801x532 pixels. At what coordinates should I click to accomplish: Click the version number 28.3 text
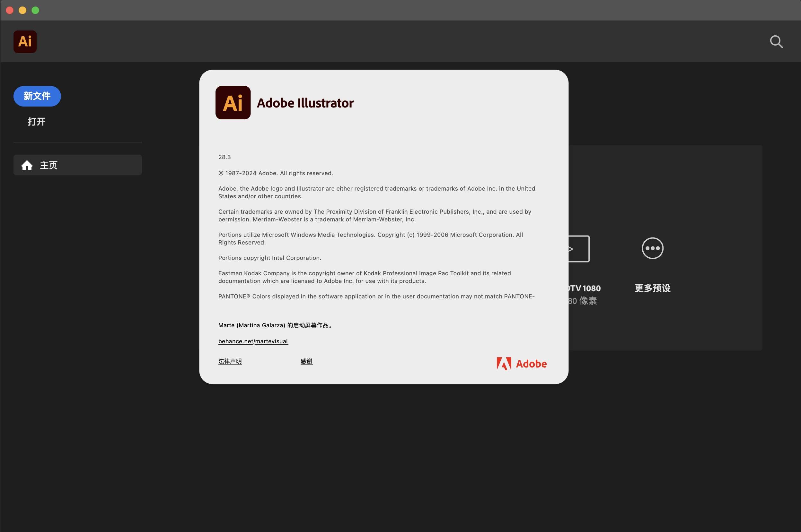224,157
